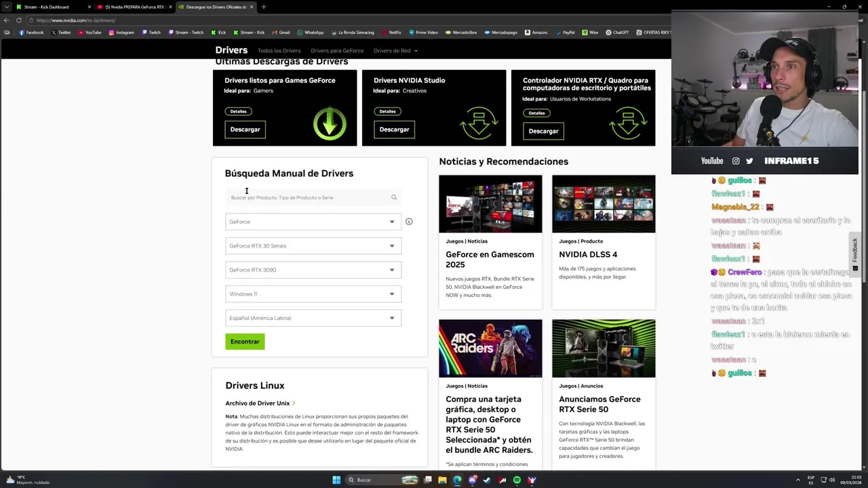Open Todos los Drivers menu item
Viewport: 868px width, 488px height.
pyautogui.click(x=279, y=51)
